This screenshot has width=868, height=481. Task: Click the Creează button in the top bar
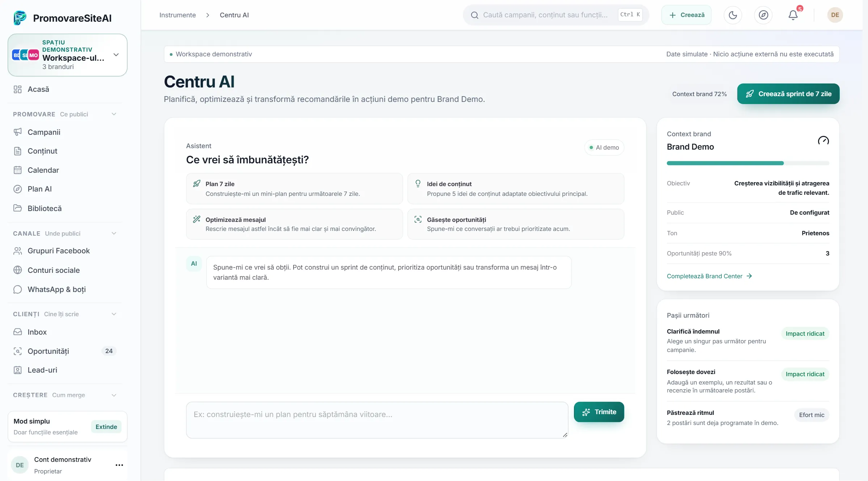point(686,15)
